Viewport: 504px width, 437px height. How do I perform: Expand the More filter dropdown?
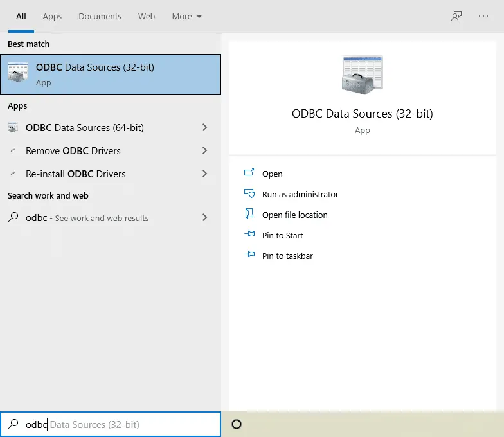point(187,17)
